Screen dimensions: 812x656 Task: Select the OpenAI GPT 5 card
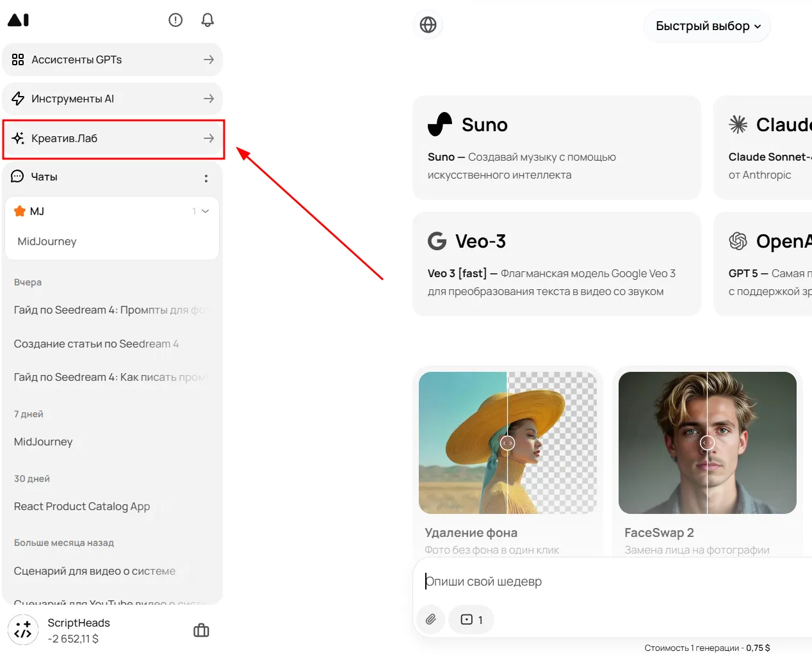[x=763, y=264]
